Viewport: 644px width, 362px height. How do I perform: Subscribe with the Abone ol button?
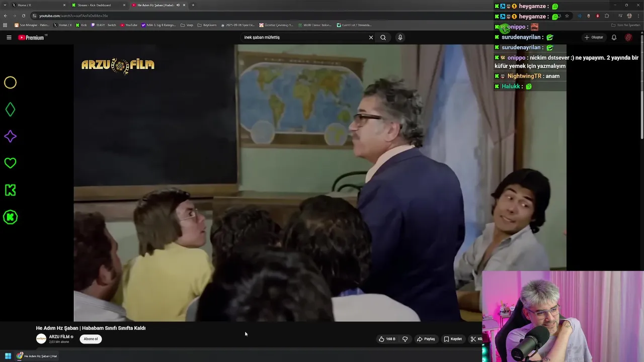pos(91,339)
